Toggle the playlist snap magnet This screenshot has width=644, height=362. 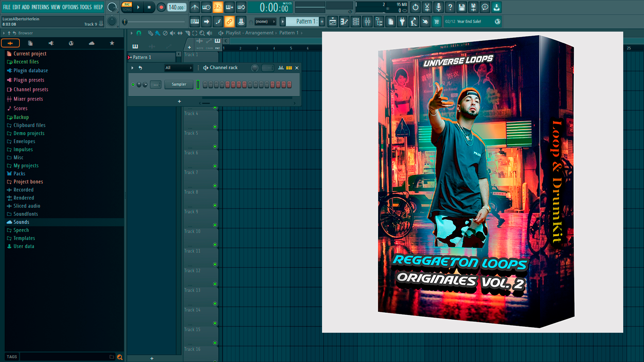coord(139,33)
